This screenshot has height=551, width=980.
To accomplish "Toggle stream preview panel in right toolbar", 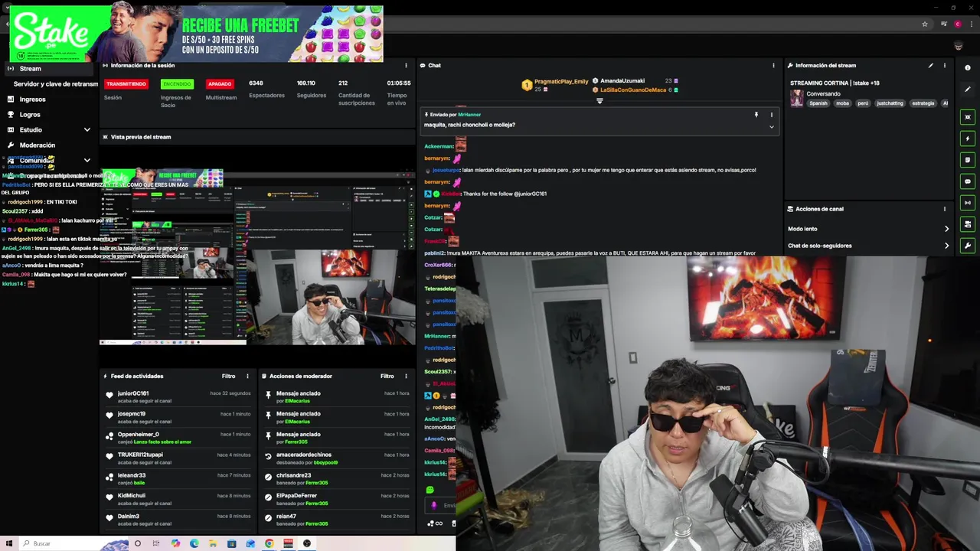I will [x=968, y=117].
